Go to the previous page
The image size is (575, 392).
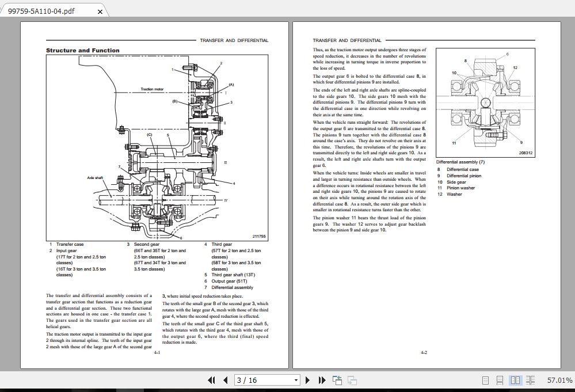225,380
